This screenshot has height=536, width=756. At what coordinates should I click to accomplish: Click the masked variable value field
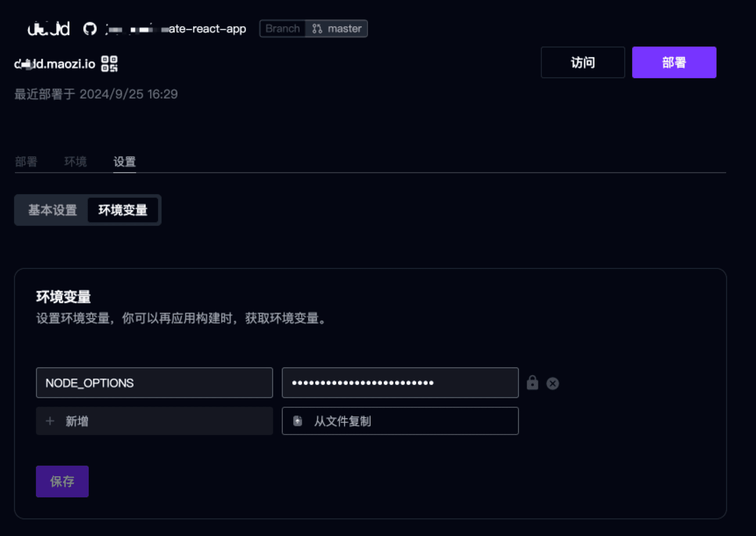pos(400,383)
